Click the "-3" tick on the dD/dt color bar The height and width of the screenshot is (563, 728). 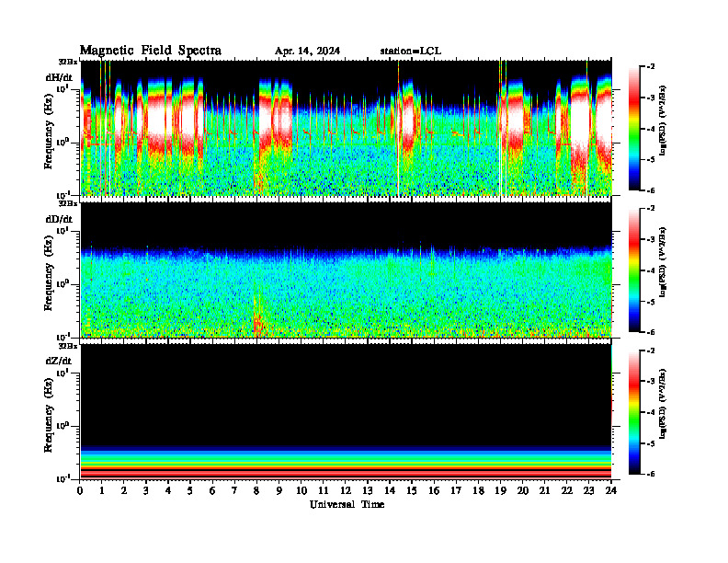coord(651,239)
